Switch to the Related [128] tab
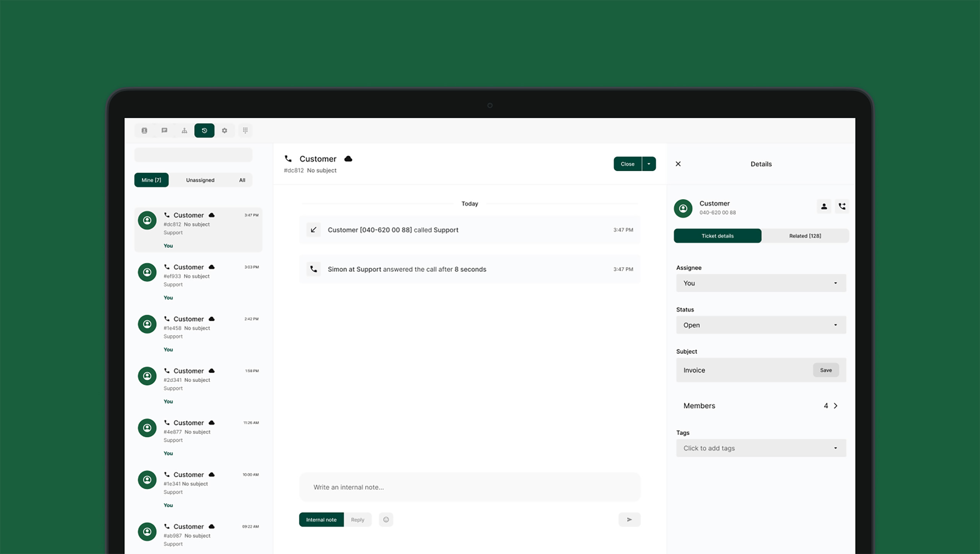This screenshot has width=980, height=554. [805, 236]
